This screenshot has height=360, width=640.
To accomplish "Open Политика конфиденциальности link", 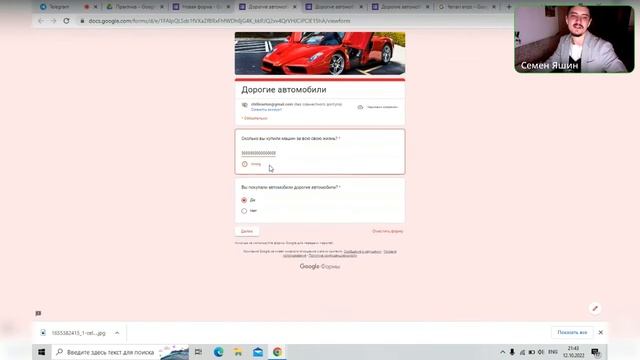I will coord(332,256).
